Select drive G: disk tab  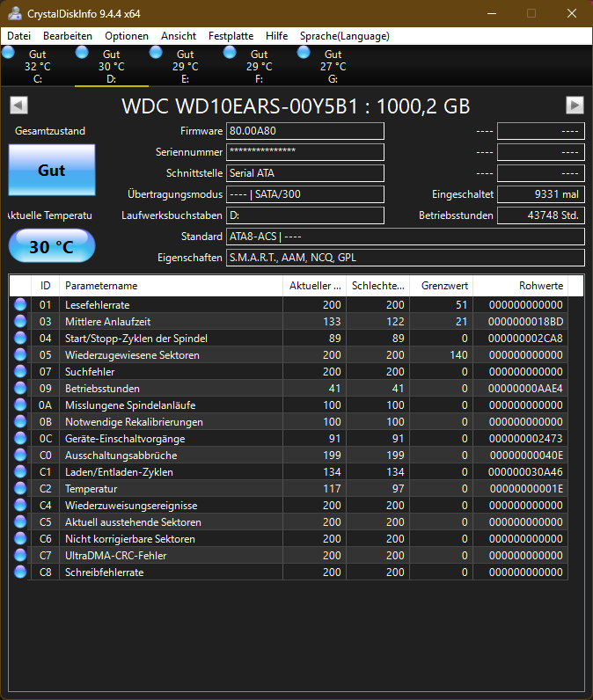[333, 66]
